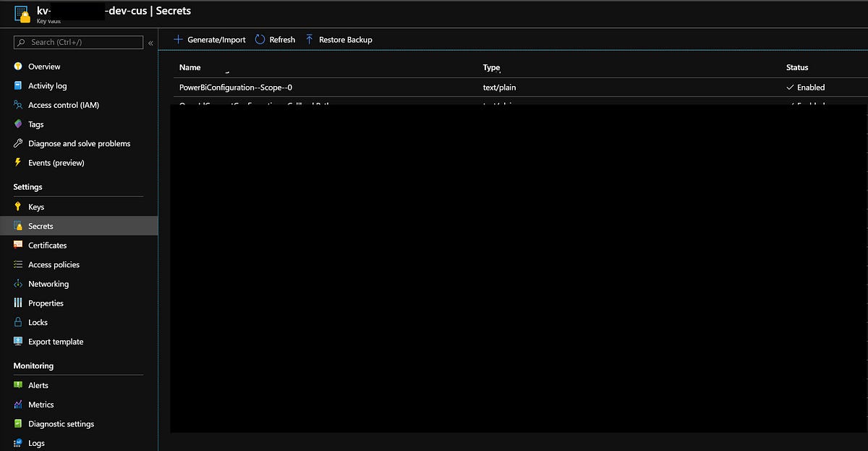The image size is (868, 451).
Task: Sort the secrets by Type column
Action: point(490,67)
